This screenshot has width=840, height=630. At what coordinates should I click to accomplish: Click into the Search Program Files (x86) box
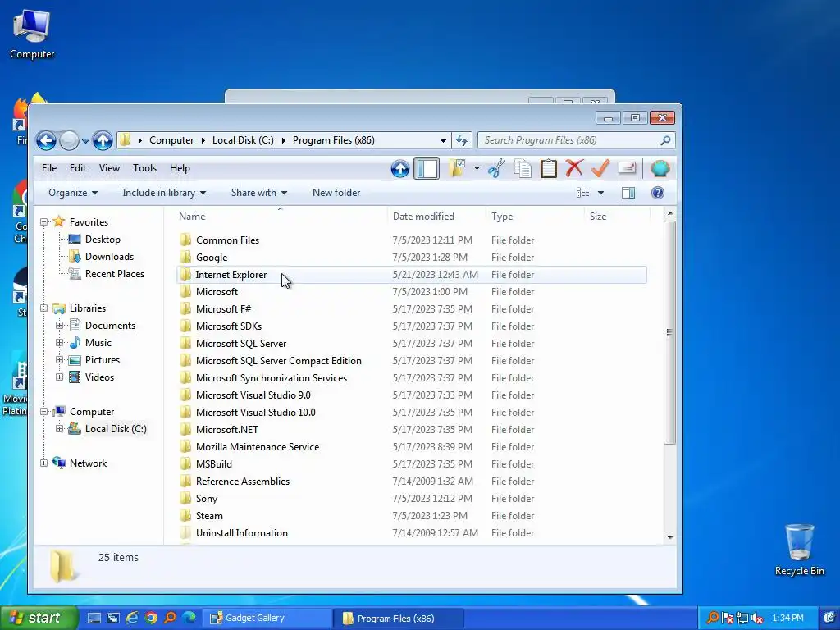click(x=576, y=140)
